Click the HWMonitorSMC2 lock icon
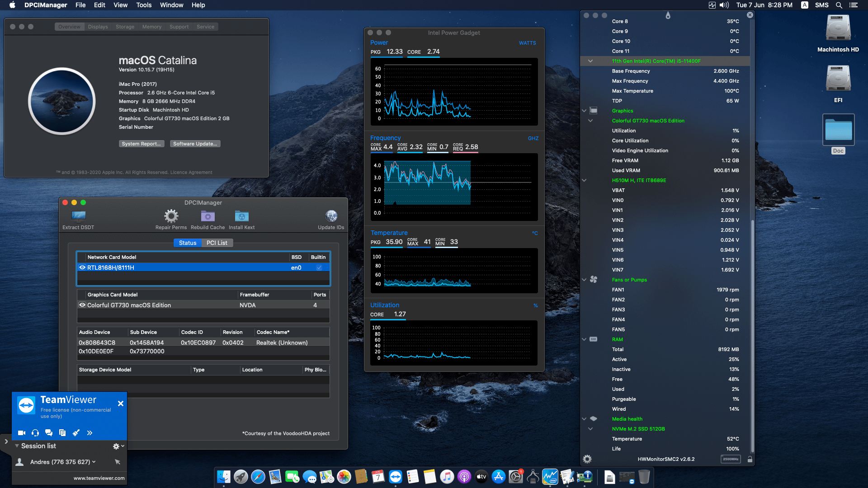The image size is (868, 488). [x=750, y=459]
